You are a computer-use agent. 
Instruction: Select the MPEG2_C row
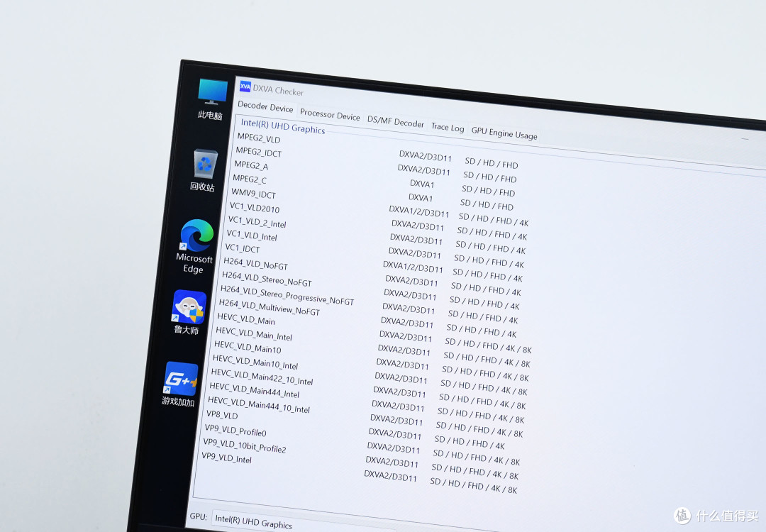[373, 192]
